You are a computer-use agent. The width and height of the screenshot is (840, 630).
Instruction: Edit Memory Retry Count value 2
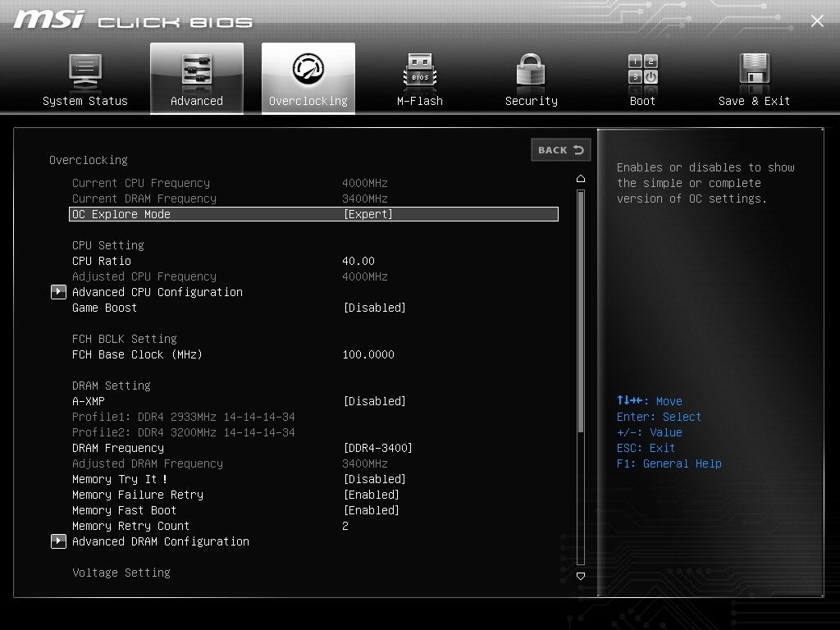(x=345, y=526)
